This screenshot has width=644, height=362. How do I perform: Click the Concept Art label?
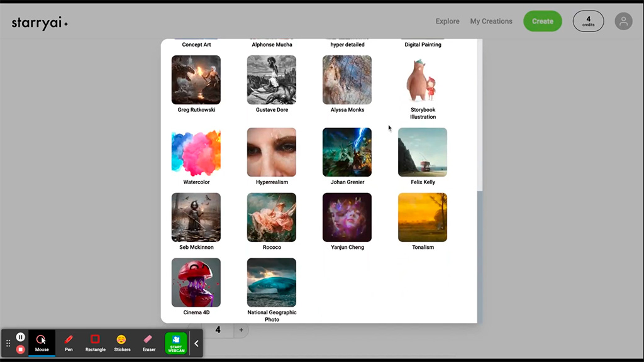pos(196,45)
